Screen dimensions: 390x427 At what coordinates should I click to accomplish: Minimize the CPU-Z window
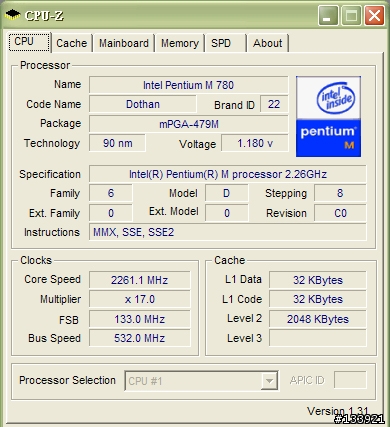[x=328, y=16]
